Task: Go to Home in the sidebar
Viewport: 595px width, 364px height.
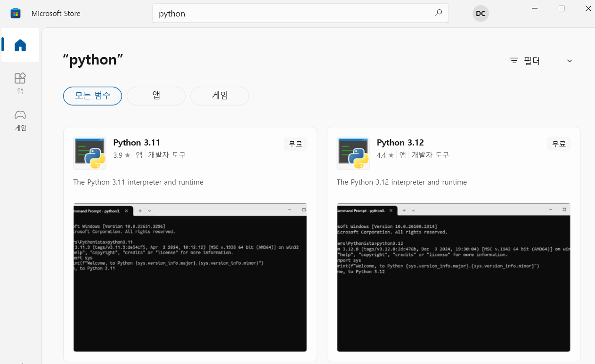Action: (20, 45)
